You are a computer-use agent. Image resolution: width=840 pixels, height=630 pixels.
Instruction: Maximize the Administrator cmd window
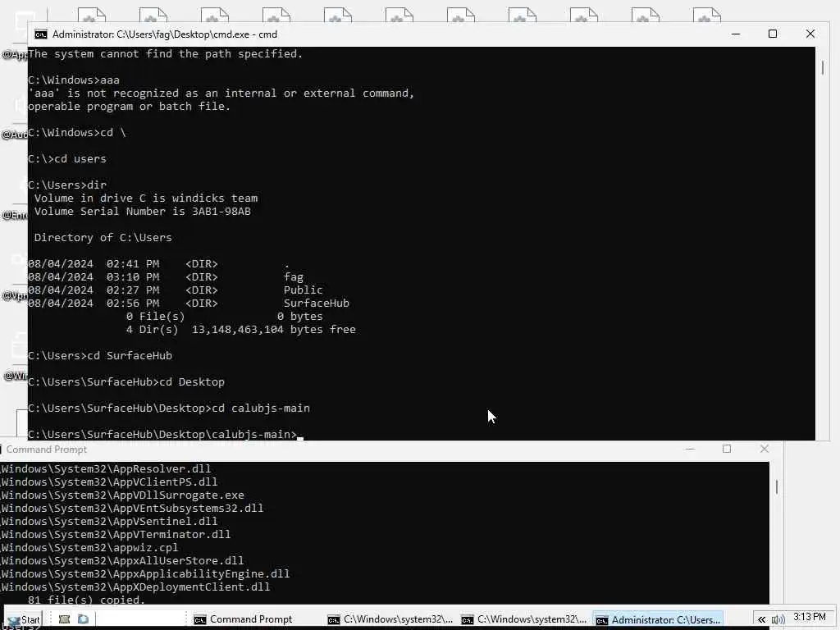(x=773, y=34)
